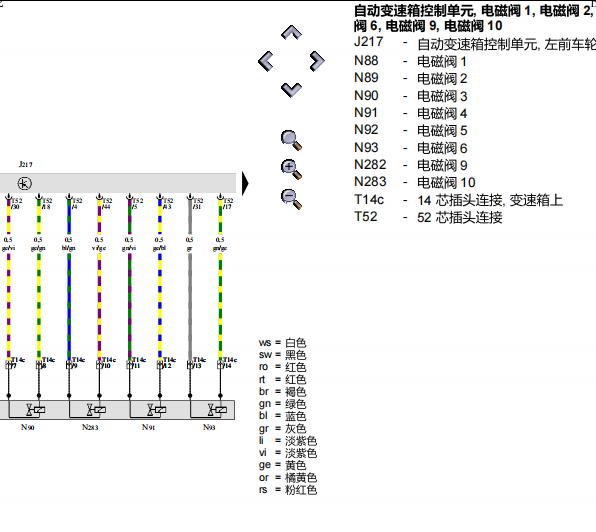Click the color code bl = 蓝色
Screen dimensions: 596x532
[x=282, y=416]
